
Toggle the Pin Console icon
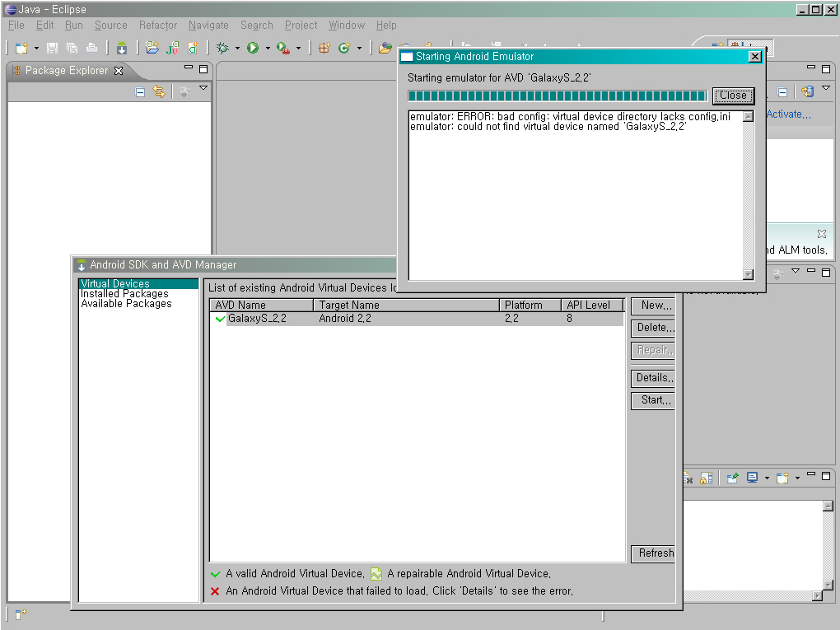point(732,478)
